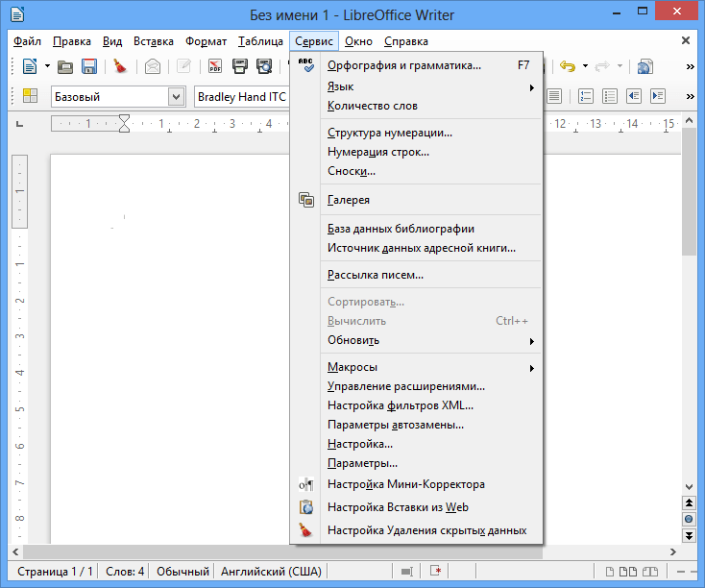Open Параметры автозамены menu item

point(417,425)
